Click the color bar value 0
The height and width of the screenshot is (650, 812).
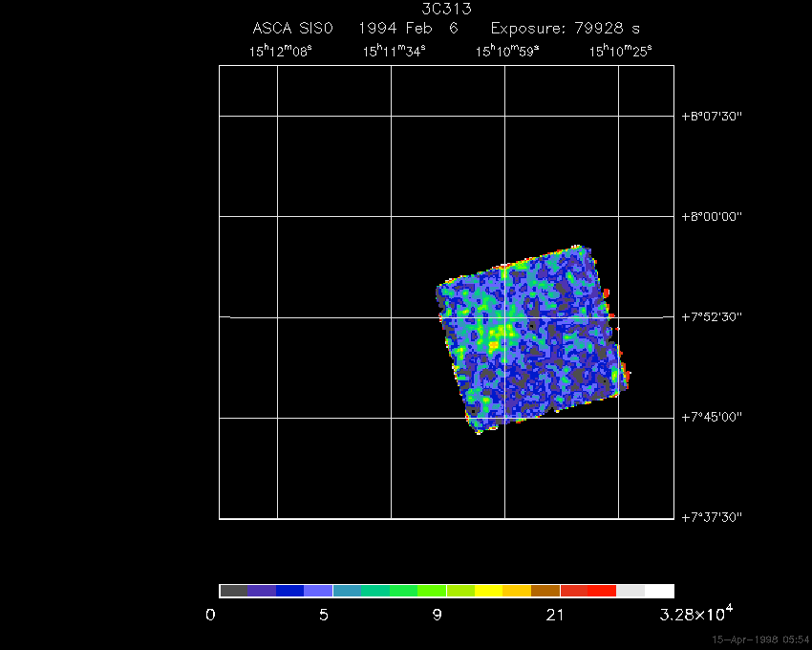[x=210, y=616]
